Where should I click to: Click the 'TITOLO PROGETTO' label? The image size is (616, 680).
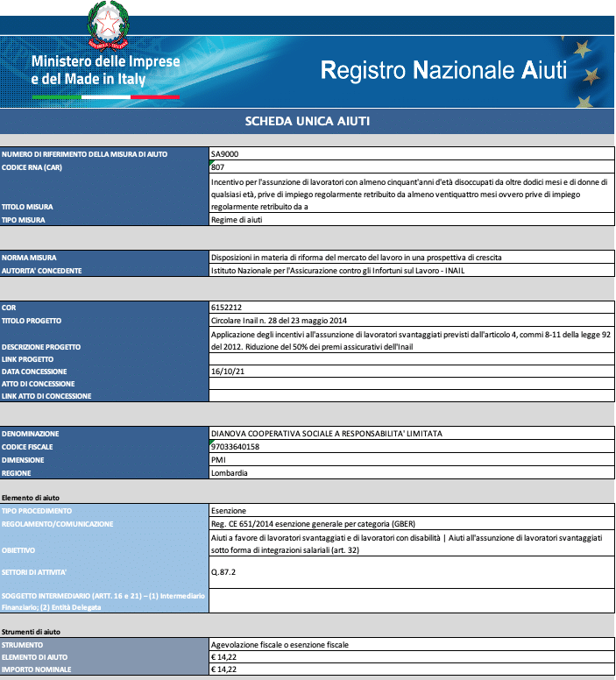(32, 321)
